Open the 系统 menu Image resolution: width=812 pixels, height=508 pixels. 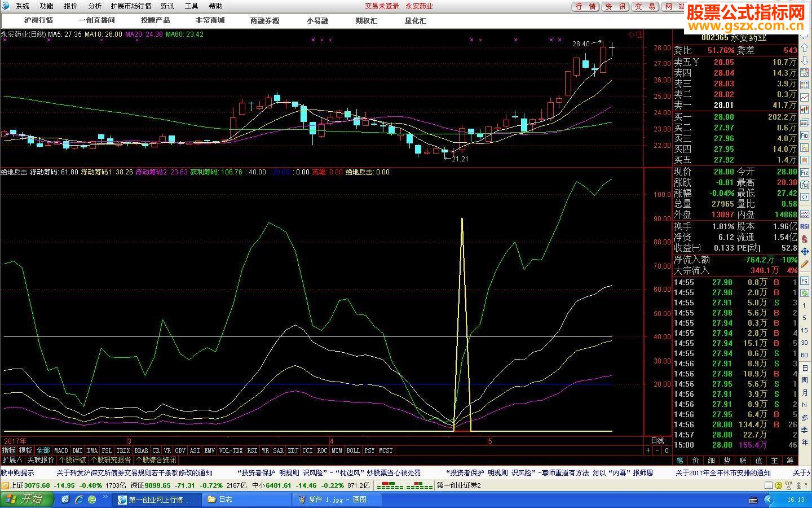(x=23, y=6)
